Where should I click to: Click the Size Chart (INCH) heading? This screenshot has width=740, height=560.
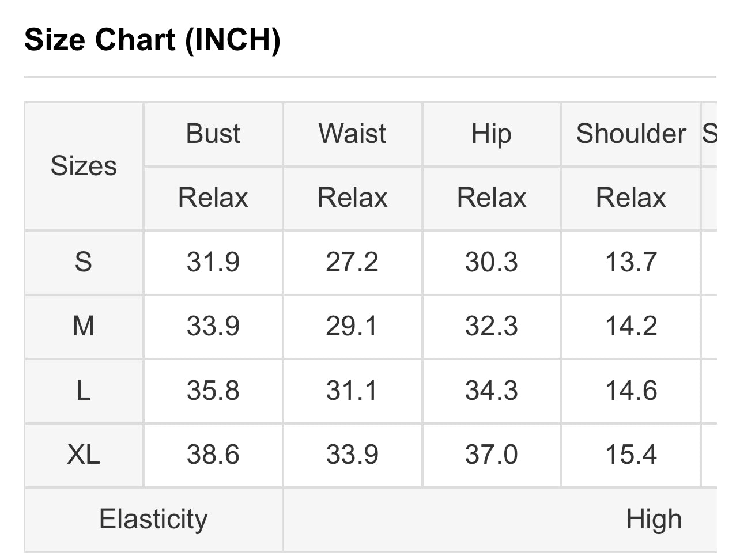(x=152, y=40)
